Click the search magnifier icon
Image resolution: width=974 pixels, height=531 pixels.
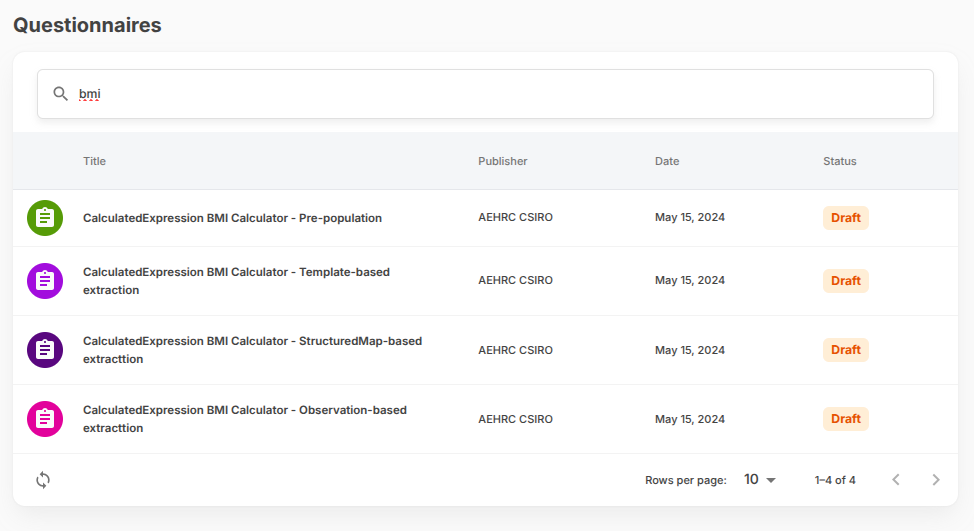(61, 94)
